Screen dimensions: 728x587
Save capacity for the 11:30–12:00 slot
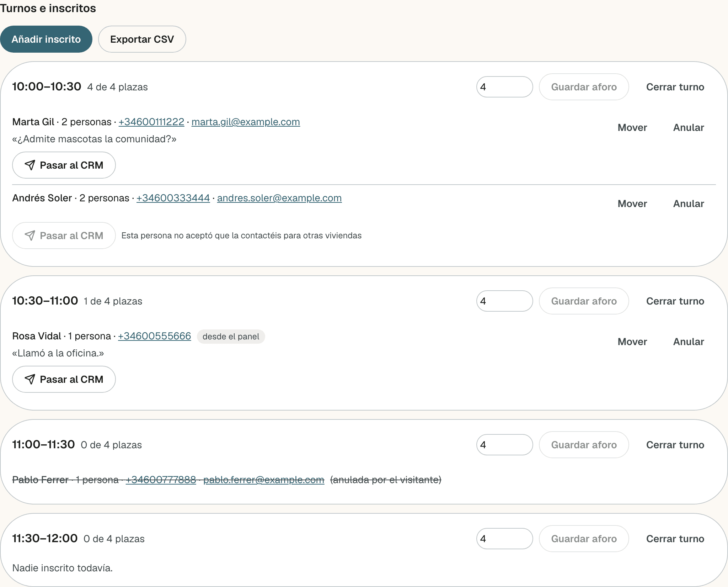pos(584,539)
